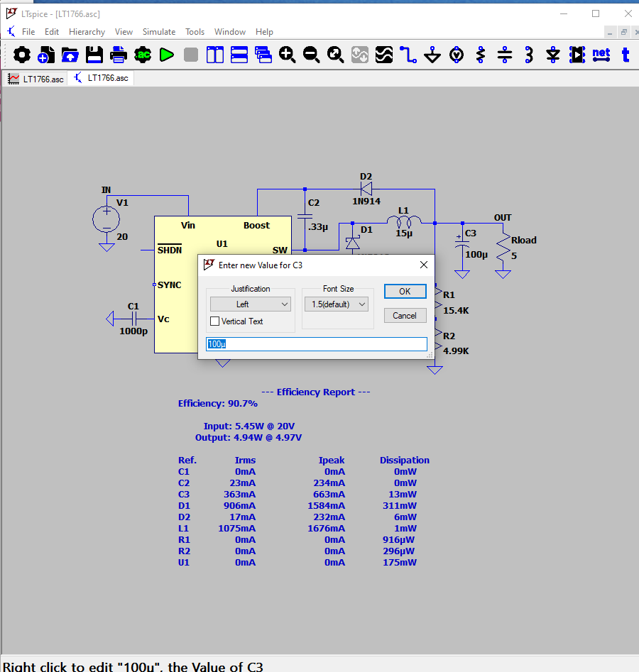This screenshot has width=639, height=672.
Task: Open the Hierarchy menu
Action: point(87,32)
